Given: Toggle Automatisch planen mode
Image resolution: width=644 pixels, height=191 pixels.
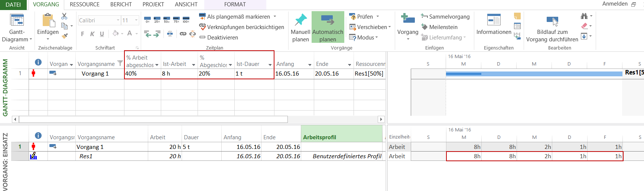Looking at the screenshot, I should point(328,28).
